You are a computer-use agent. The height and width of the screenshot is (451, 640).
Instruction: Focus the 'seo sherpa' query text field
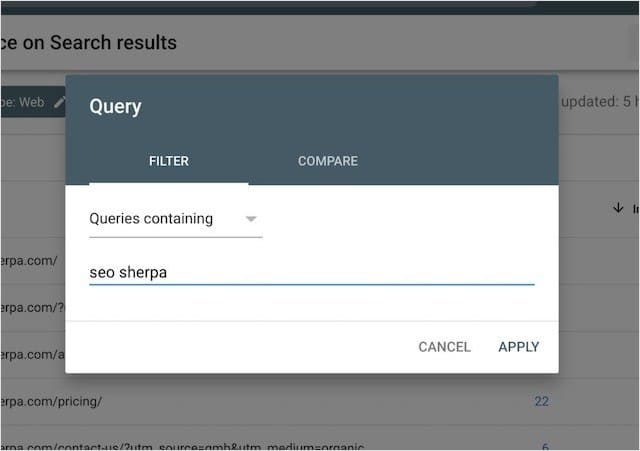(311, 272)
